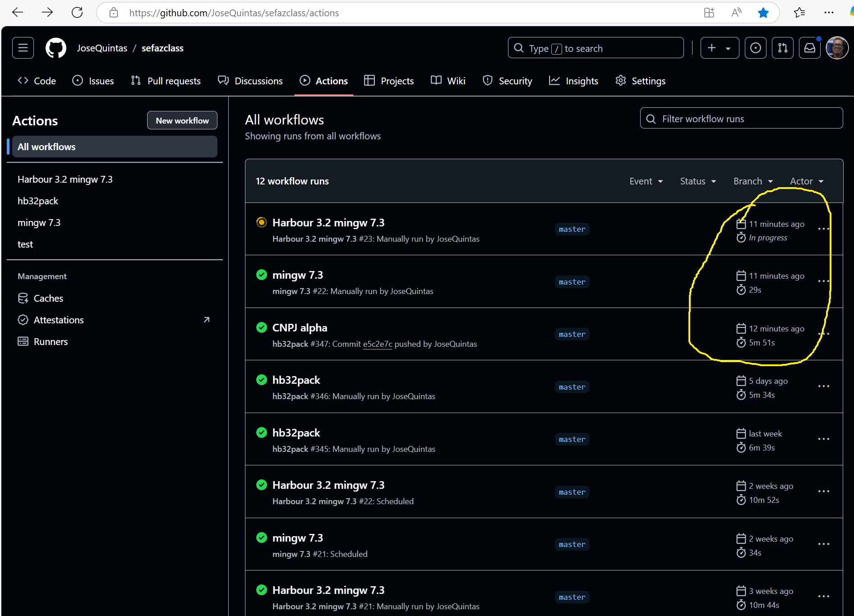Open the CNPJ alpha workflow run
This screenshot has width=854, height=616.
pos(300,328)
